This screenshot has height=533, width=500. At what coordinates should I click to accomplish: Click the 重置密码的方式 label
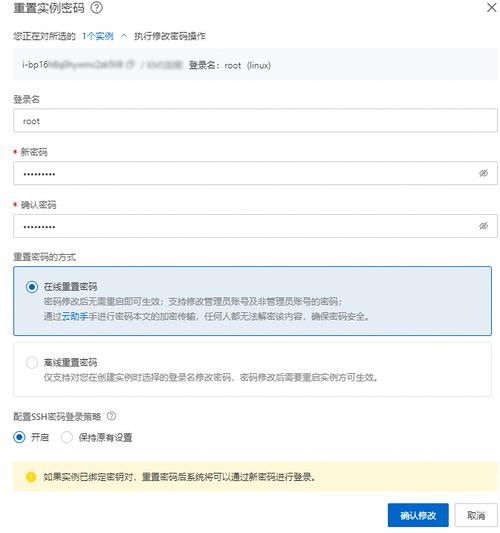(45, 257)
